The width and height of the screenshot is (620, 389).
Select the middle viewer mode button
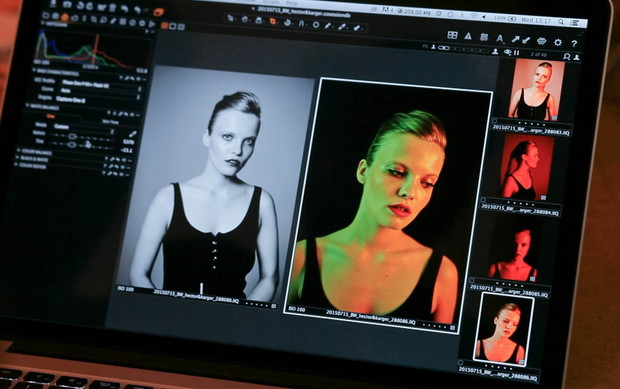coord(173,26)
